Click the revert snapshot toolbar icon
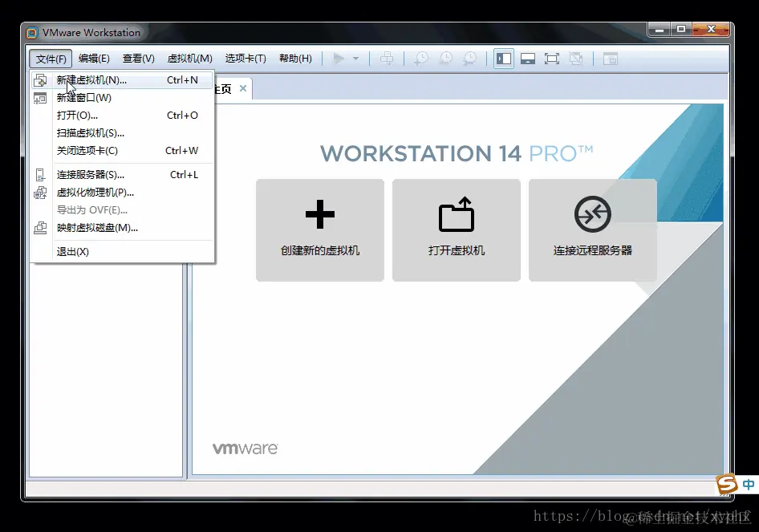This screenshot has height=532, width=759. pos(446,59)
